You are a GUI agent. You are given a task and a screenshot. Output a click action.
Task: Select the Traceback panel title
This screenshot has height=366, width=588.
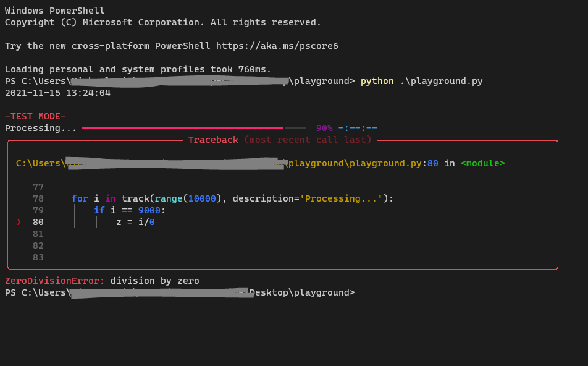click(x=213, y=140)
